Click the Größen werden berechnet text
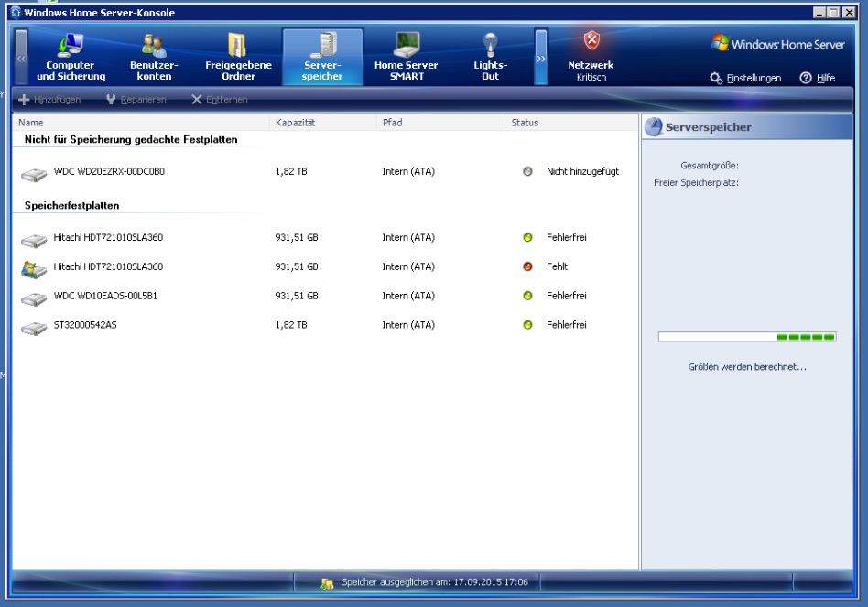 tap(747, 367)
